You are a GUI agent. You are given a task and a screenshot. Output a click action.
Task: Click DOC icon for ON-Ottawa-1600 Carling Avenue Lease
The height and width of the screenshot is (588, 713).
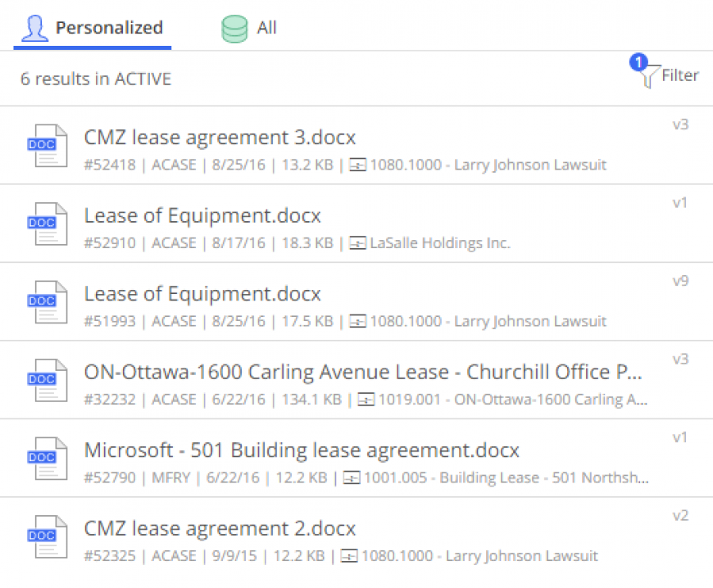47,380
